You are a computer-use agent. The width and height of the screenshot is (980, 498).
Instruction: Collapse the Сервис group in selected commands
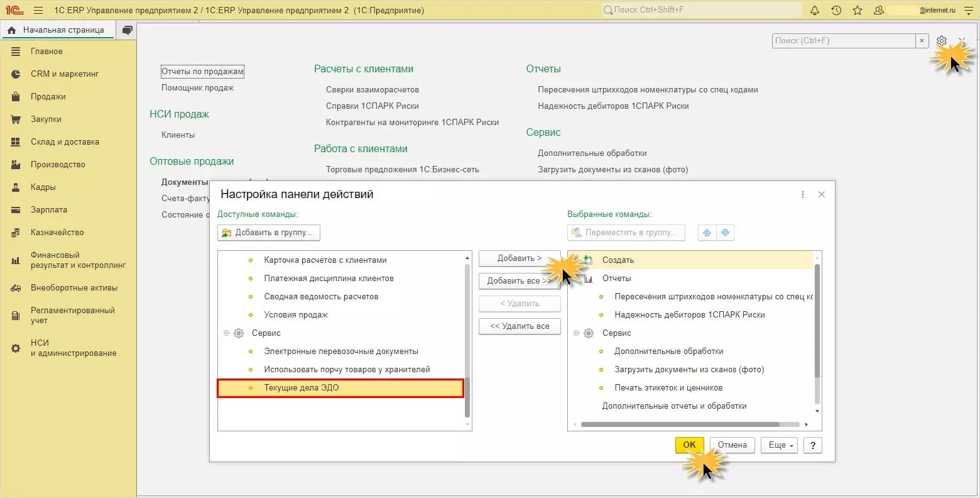(577, 333)
